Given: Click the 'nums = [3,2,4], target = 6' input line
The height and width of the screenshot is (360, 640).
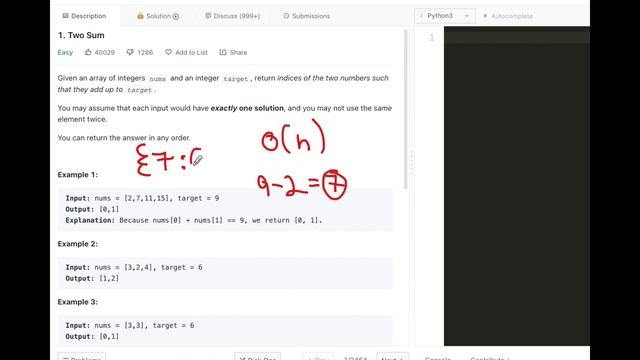Looking at the screenshot, I should pyautogui.click(x=149, y=267).
